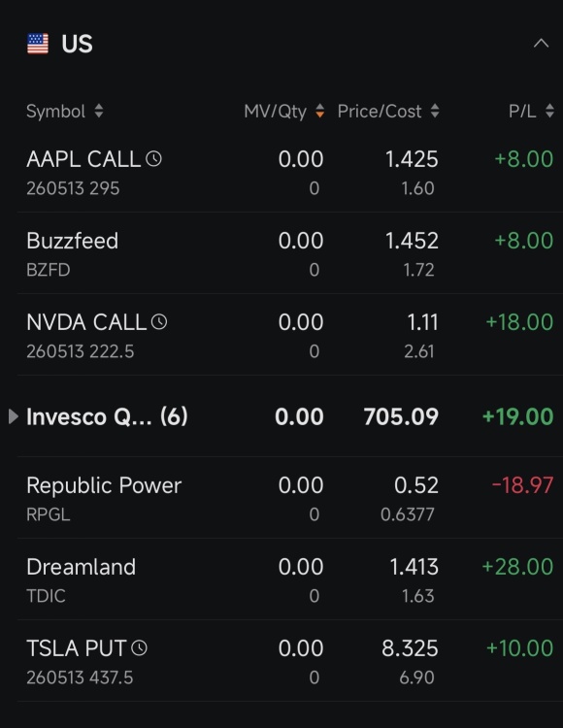563x728 pixels.
Task: Click the P/L column header label
Action: click(522, 112)
